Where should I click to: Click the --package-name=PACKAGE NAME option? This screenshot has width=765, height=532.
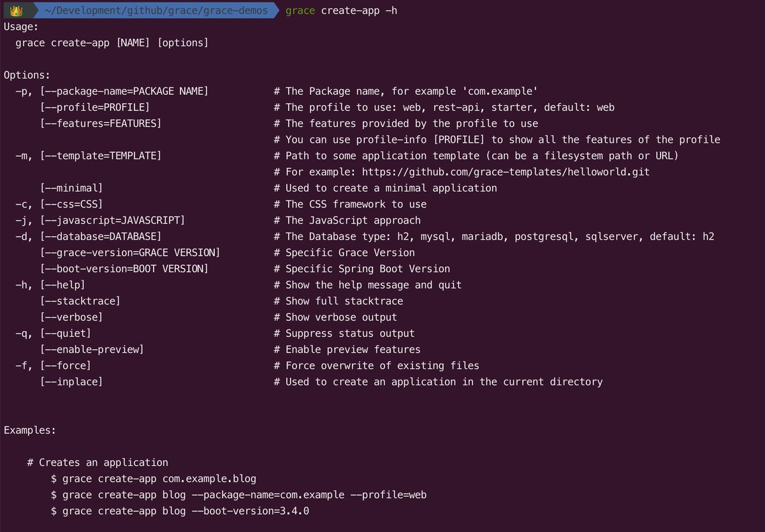124,91
